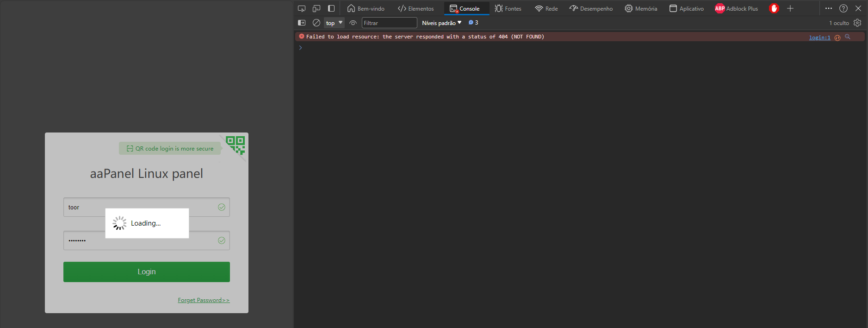Open the Adblock Plus tab
The image size is (868, 328).
pos(736,8)
